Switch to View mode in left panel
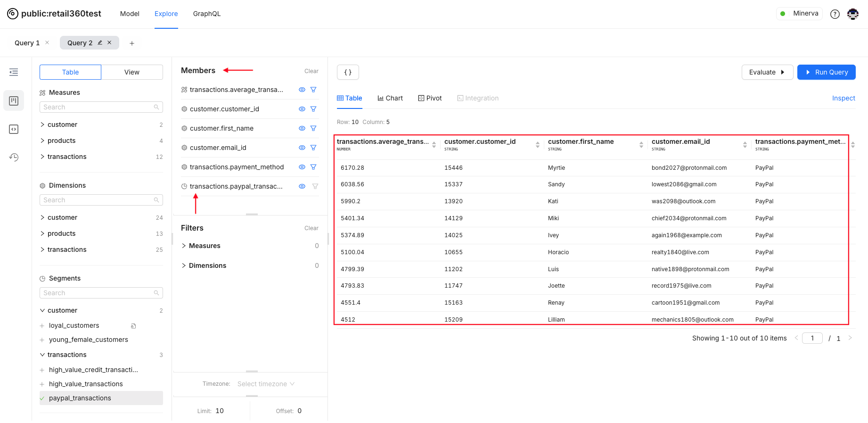The image size is (868, 423). click(132, 72)
